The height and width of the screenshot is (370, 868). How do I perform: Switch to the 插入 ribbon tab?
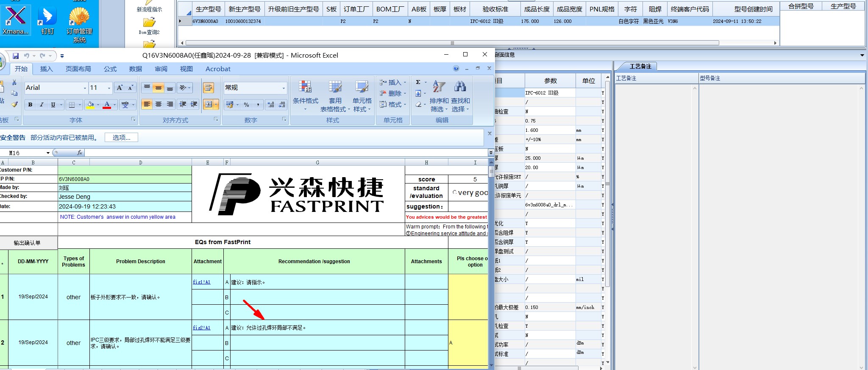(47, 69)
